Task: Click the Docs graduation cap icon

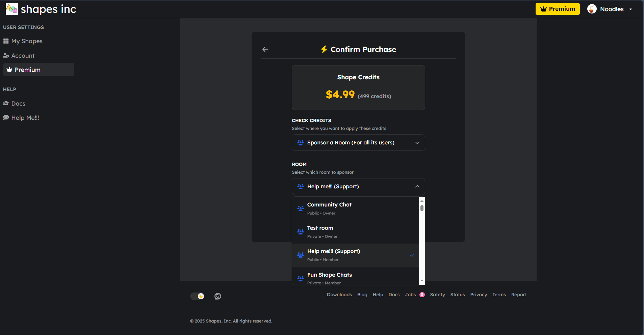Action: point(6,104)
